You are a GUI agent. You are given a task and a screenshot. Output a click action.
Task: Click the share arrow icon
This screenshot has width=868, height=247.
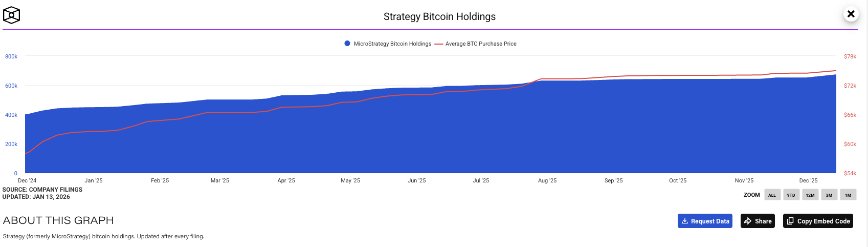point(748,221)
